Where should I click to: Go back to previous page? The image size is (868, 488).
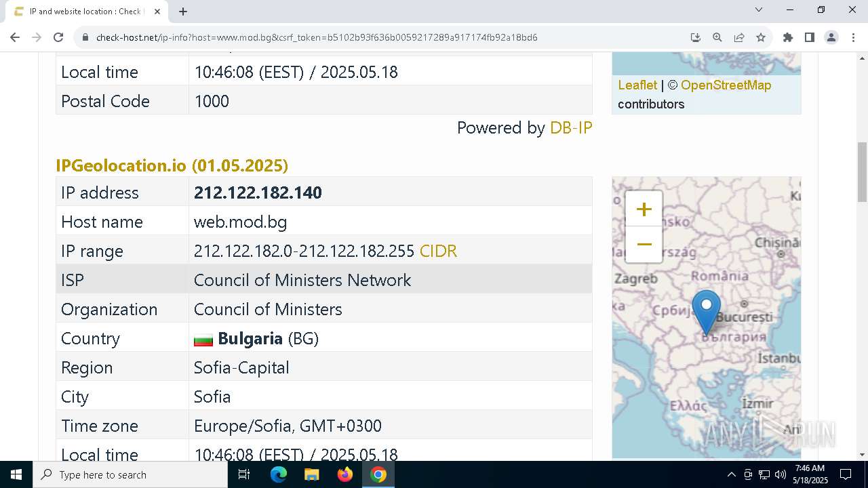15,37
